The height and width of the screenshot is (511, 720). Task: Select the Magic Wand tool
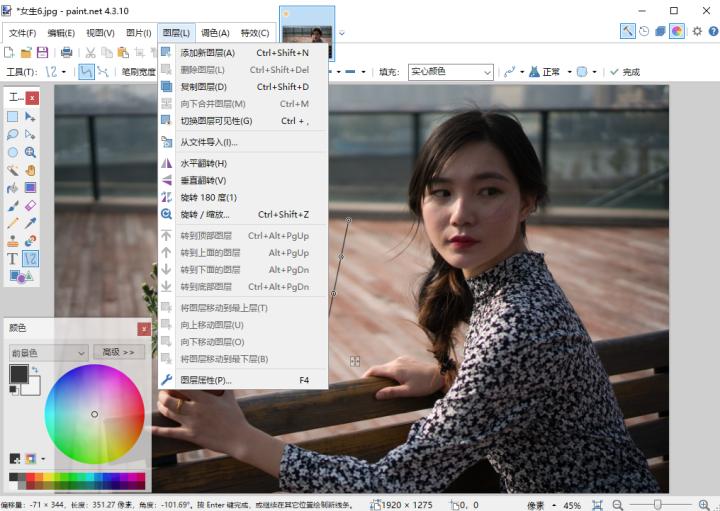click(13, 170)
